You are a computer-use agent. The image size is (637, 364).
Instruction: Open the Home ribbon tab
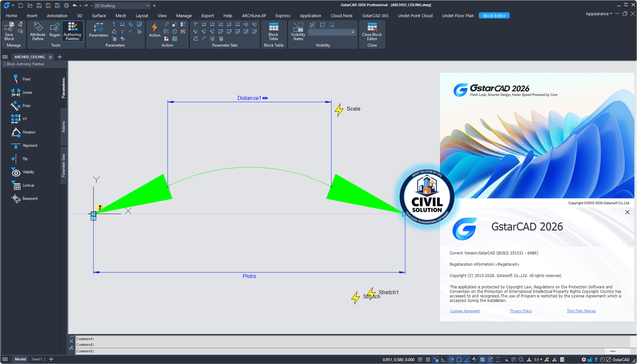[x=11, y=16]
